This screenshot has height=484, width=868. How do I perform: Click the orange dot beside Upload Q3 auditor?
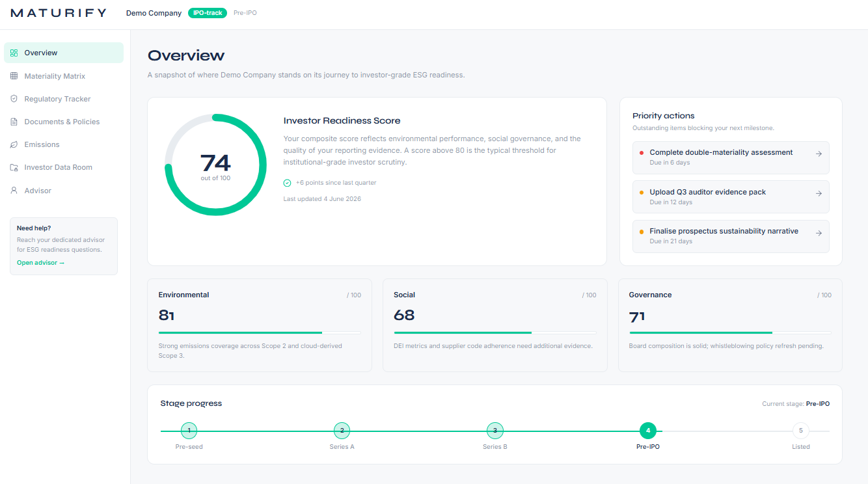(x=642, y=193)
